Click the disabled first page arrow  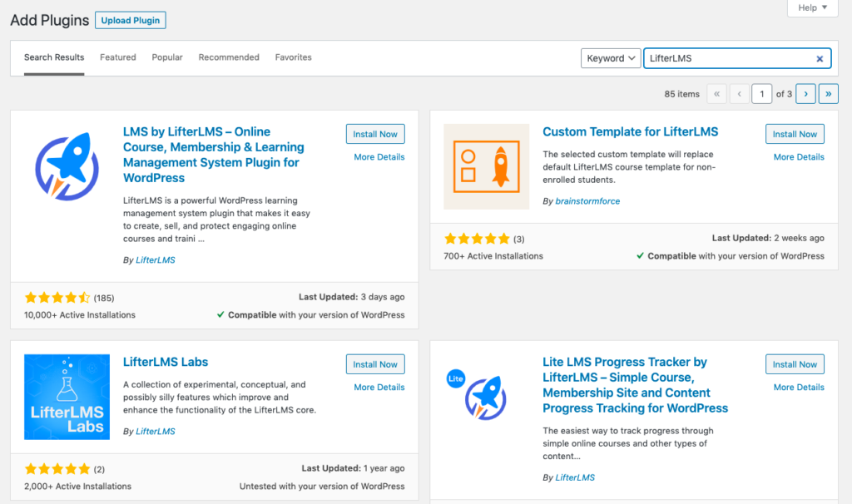(x=716, y=93)
